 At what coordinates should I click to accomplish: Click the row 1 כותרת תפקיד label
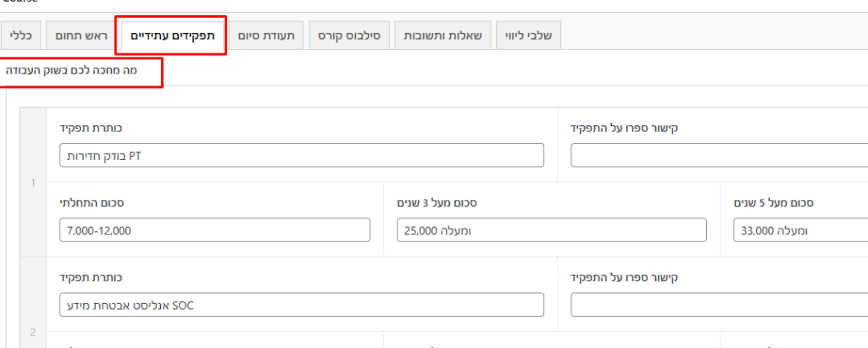tap(92, 129)
